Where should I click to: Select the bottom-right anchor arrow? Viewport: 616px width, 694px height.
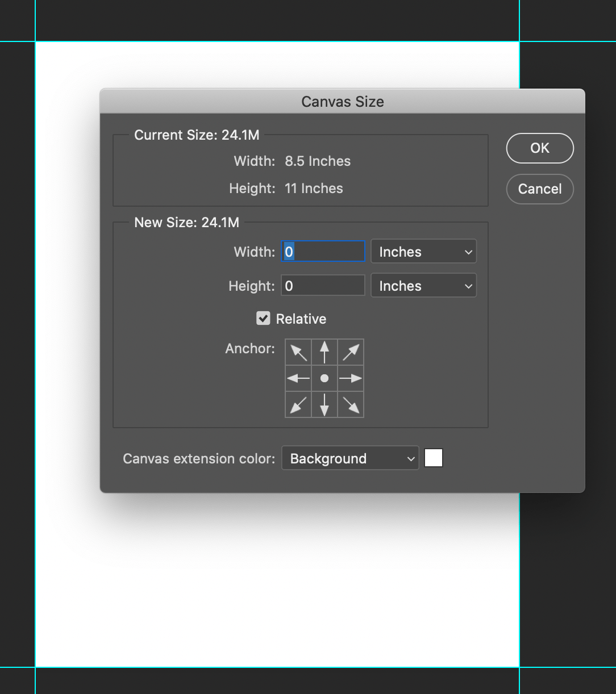click(350, 404)
